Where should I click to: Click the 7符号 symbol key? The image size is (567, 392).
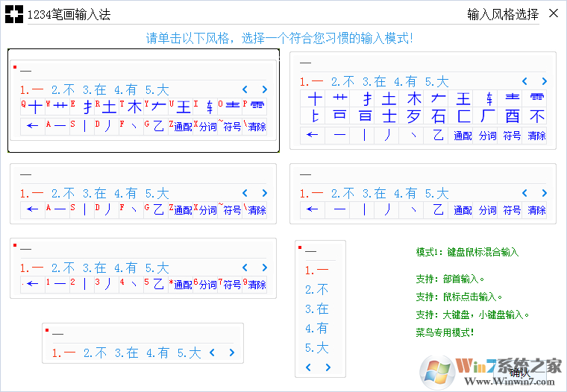(x=230, y=284)
